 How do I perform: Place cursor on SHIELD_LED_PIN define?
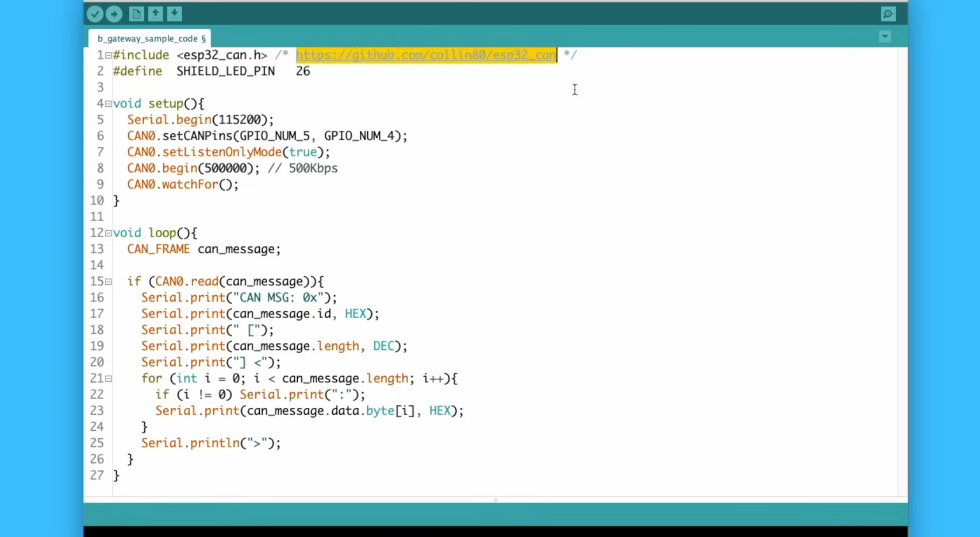click(225, 71)
